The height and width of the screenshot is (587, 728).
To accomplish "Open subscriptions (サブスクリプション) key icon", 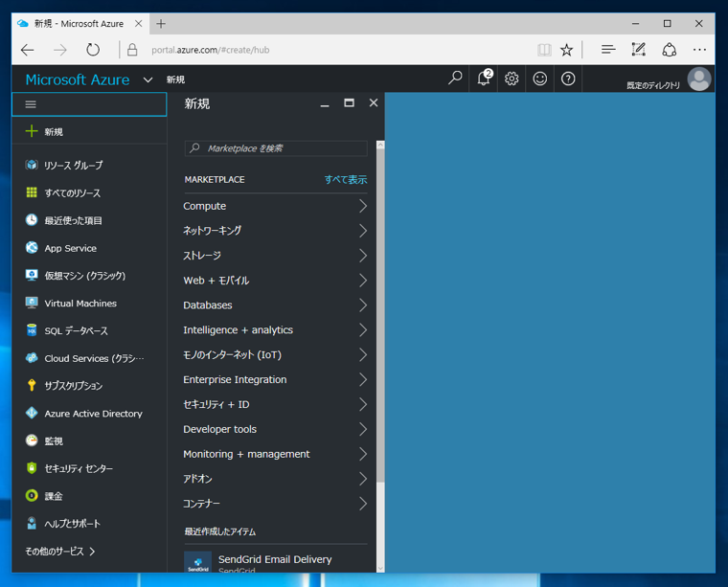I will [x=32, y=385].
